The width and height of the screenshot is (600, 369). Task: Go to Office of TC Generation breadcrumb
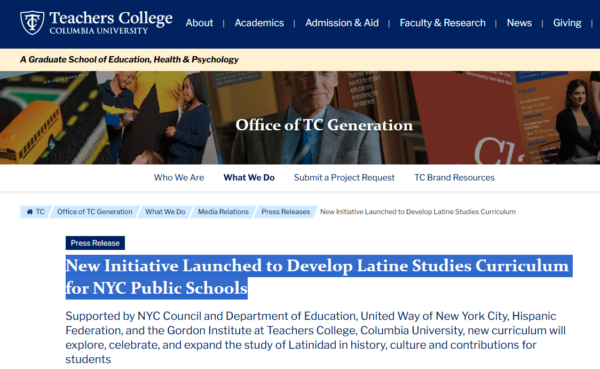pos(95,212)
